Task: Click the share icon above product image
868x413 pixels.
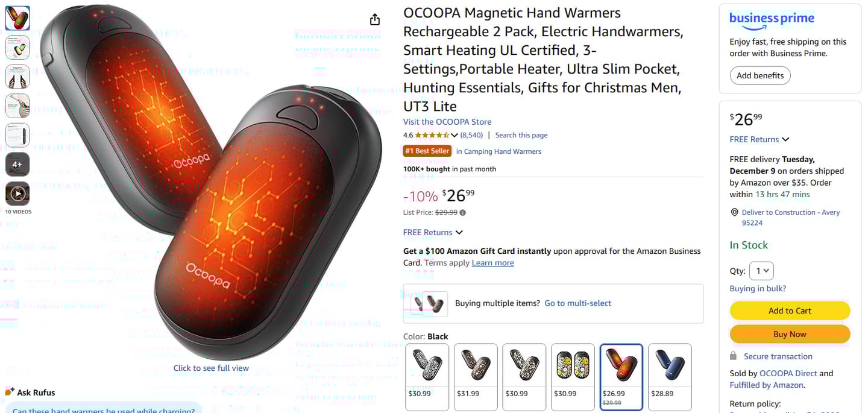Action: pos(375,19)
